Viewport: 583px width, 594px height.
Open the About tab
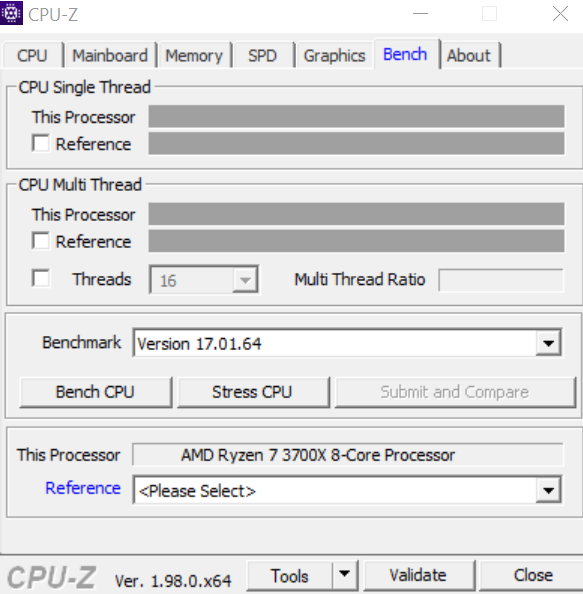point(469,55)
